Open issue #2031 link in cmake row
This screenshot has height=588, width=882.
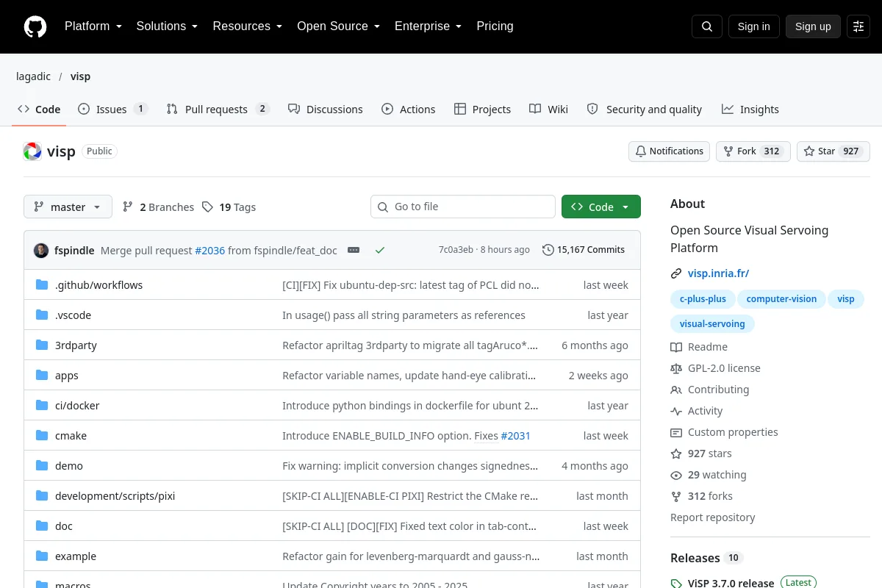515,436
